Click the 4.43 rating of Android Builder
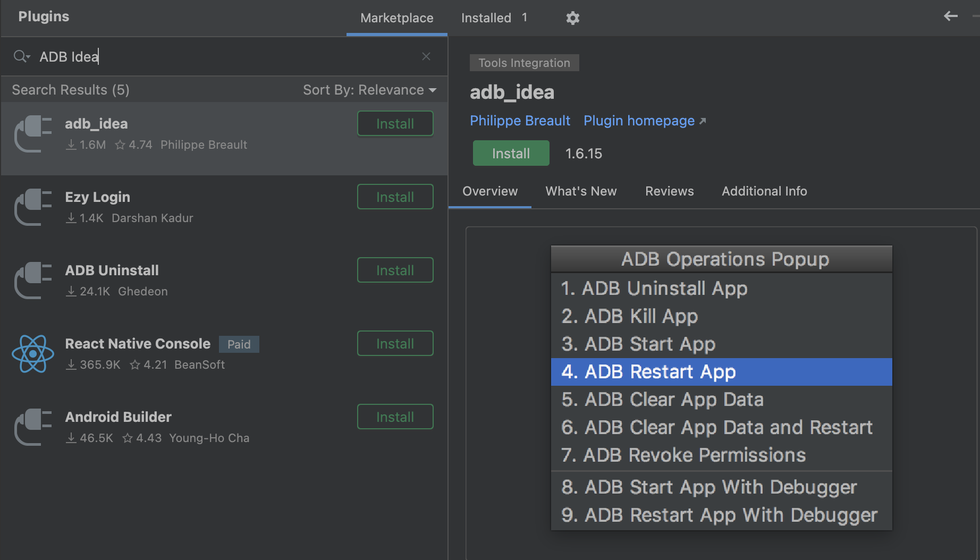This screenshot has width=980, height=560. (142, 438)
